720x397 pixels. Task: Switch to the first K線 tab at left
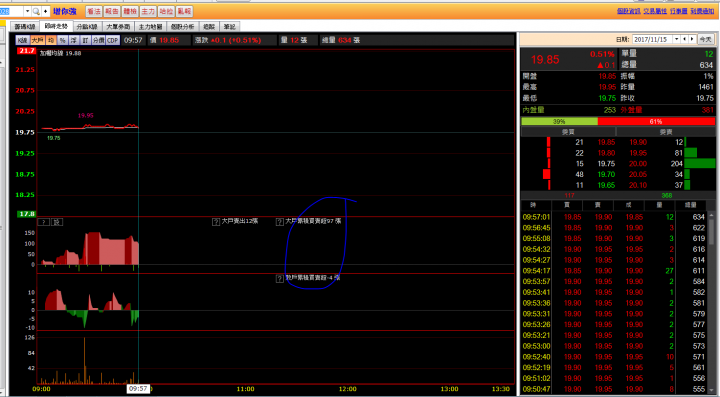point(25,27)
